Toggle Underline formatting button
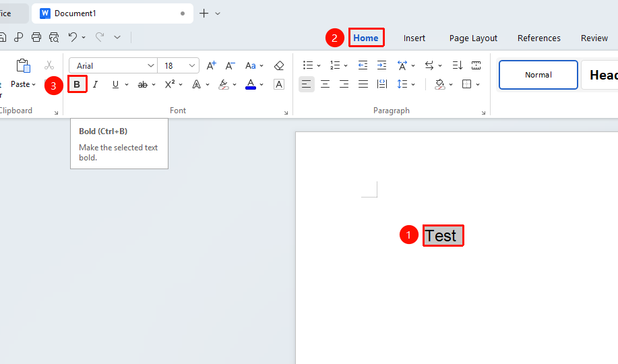The width and height of the screenshot is (618, 364). [115, 84]
